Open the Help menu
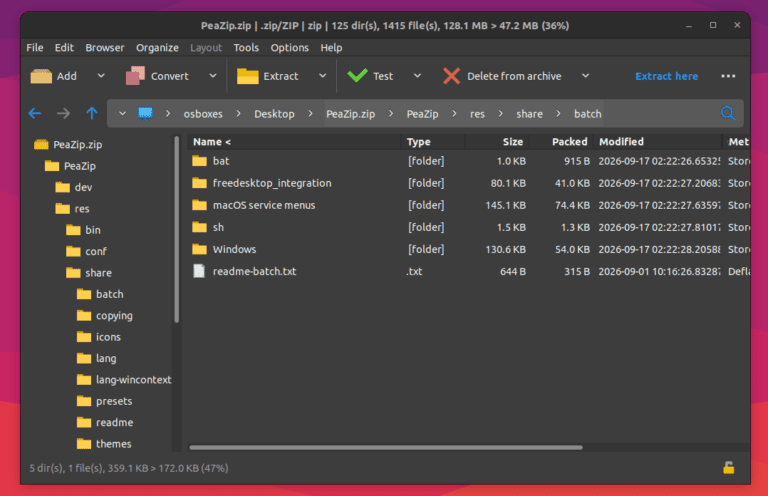The image size is (768, 496). tap(331, 47)
